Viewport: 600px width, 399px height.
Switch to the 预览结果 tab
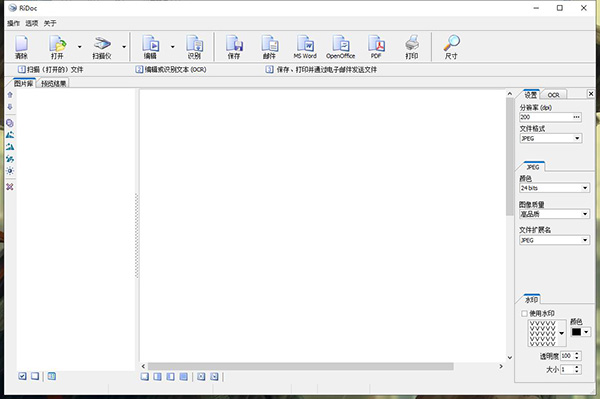54,83
